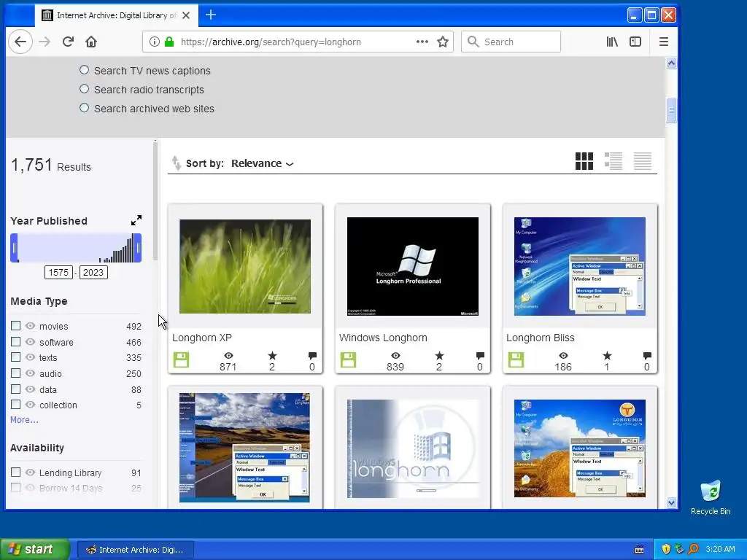This screenshot has width=747, height=560.
Task: Open Windows Longhorn item title
Action: coord(383,338)
